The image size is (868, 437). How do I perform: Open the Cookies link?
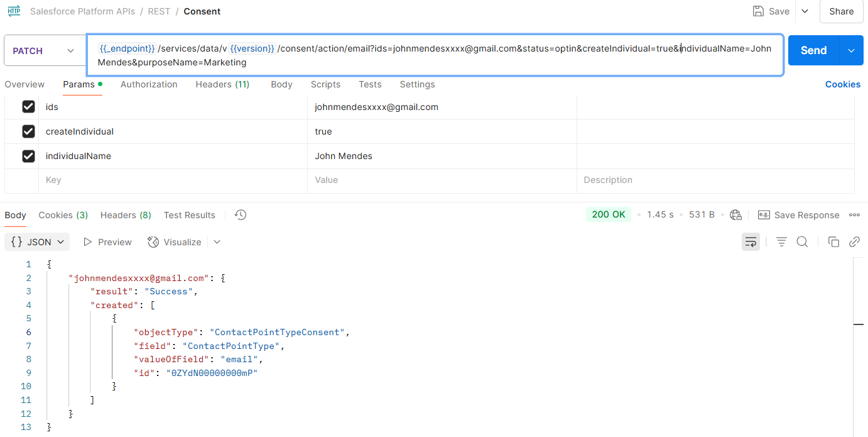point(842,84)
